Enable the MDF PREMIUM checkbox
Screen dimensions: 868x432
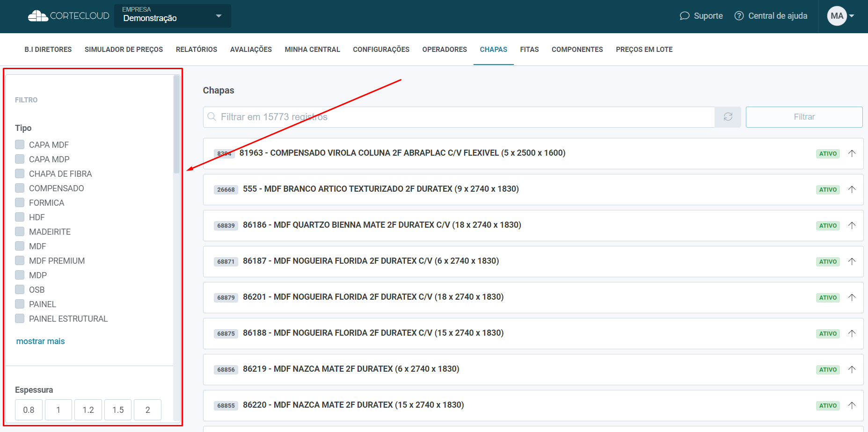(20, 260)
